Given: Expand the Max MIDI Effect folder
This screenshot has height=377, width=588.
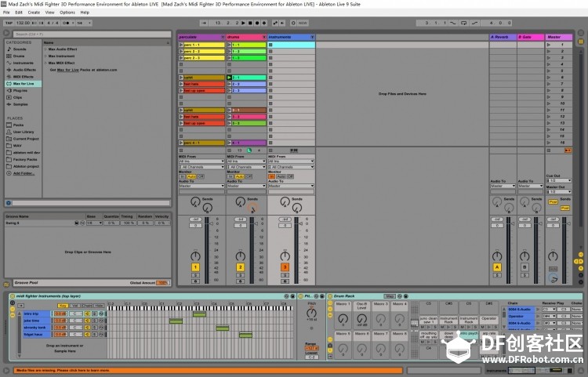Looking at the screenshot, I should (45, 63).
